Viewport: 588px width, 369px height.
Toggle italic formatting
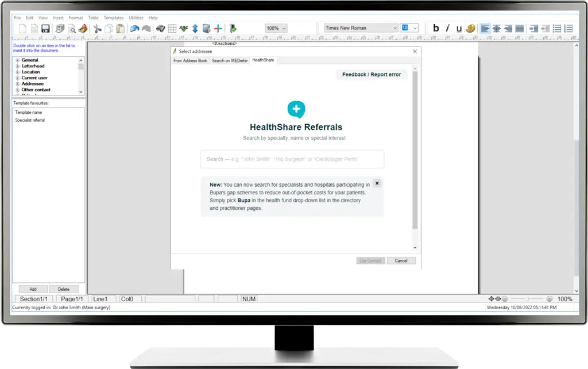(x=447, y=28)
